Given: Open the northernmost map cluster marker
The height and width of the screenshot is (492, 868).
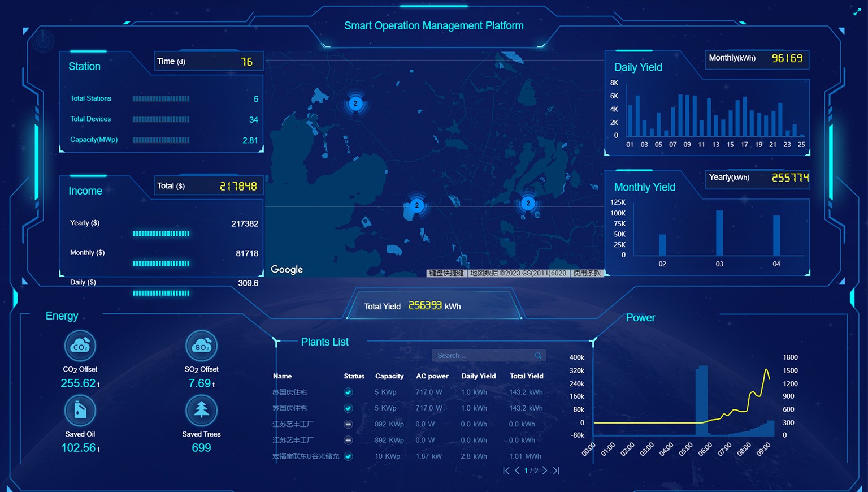Looking at the screenshot, I should 355,103.
